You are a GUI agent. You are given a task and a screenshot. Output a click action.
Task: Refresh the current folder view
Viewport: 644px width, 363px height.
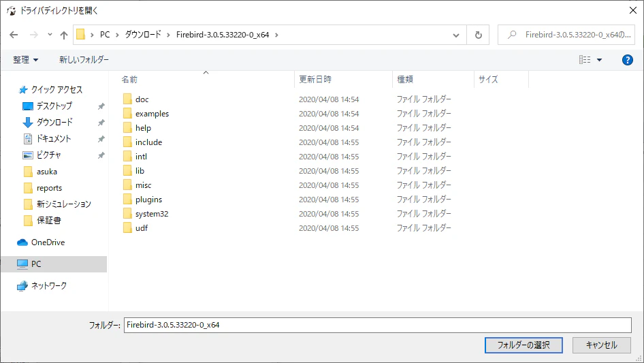click(x=478, y=35)
